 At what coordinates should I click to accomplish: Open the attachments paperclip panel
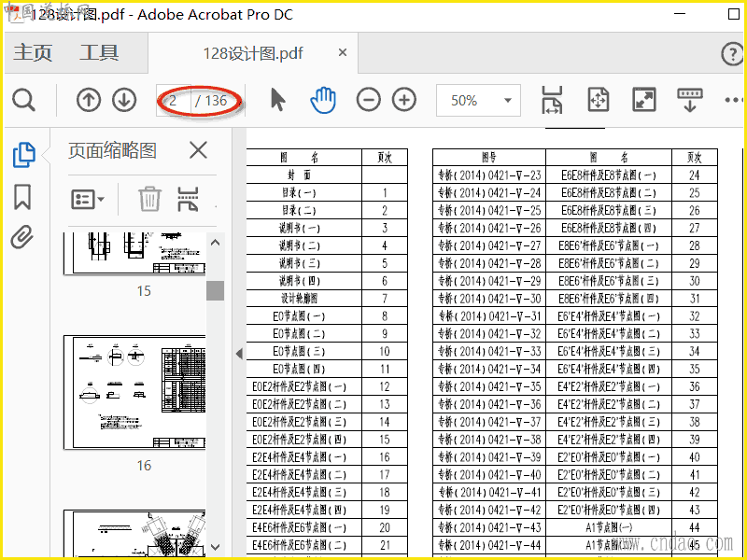click(22, 237)
